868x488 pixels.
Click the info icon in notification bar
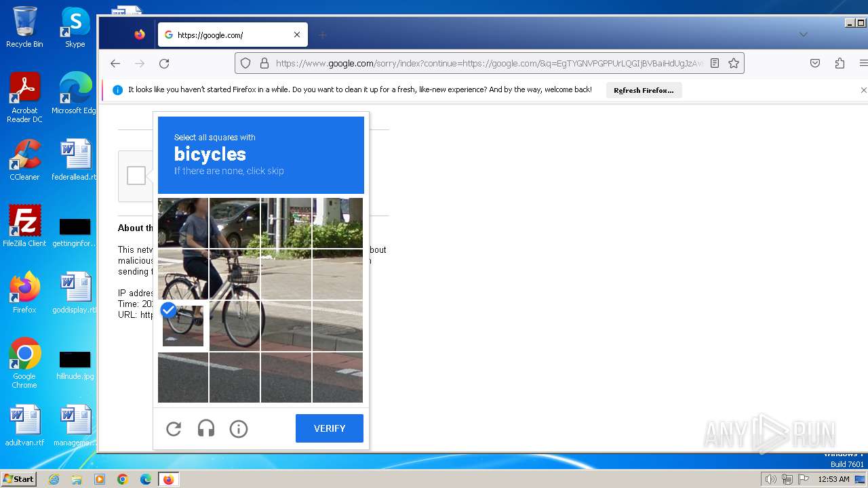pyautogui.click(x=117, y=89)
